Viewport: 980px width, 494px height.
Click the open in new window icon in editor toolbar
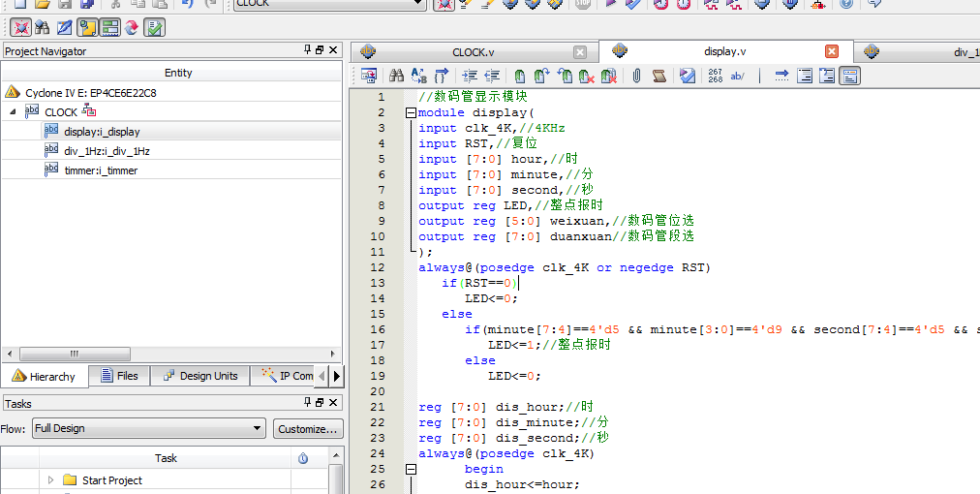[x=369, y=76]
